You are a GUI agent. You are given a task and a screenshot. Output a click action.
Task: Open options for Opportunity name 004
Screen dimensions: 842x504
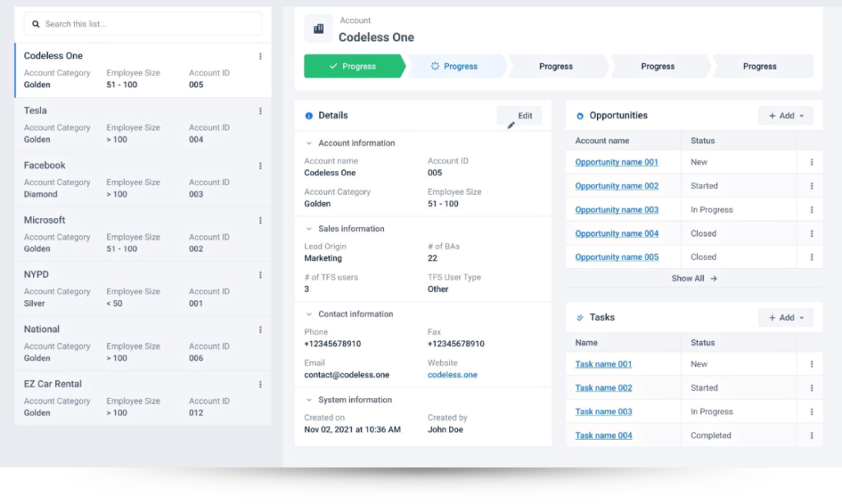pos(812,234)
